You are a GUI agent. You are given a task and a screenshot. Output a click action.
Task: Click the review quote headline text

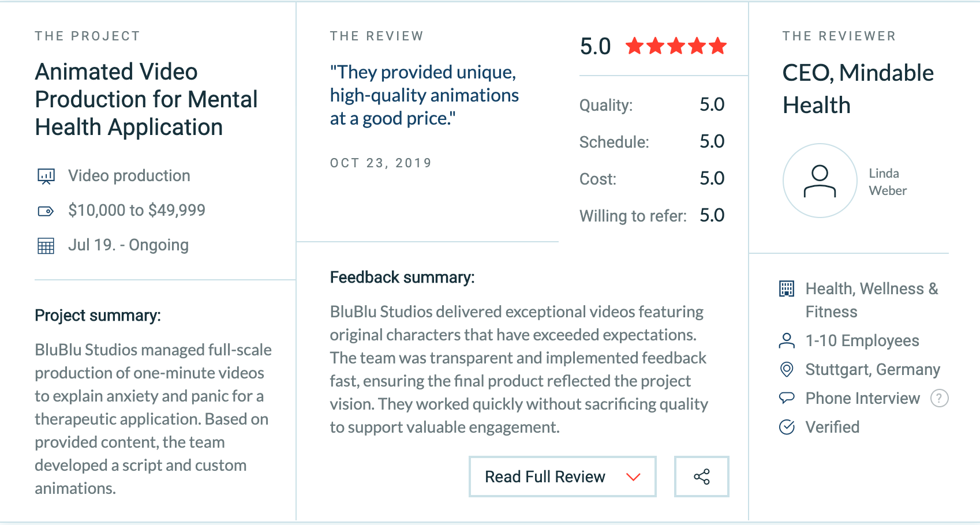[424, 95]
